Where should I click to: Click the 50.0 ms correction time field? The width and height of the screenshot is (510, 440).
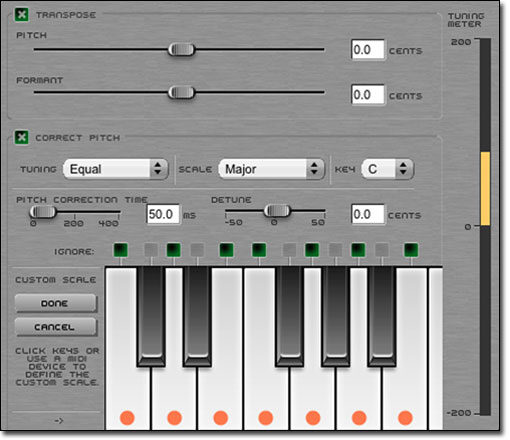[163, 214]
